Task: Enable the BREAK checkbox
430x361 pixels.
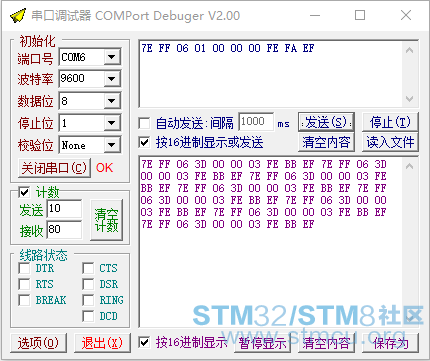Action: click(x=24, y=300)
